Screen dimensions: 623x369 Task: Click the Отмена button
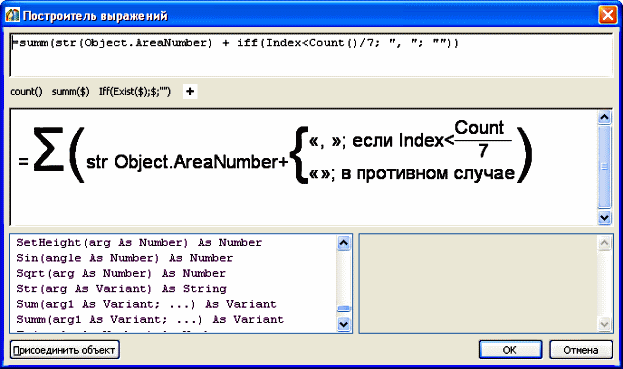pos(581,350)
